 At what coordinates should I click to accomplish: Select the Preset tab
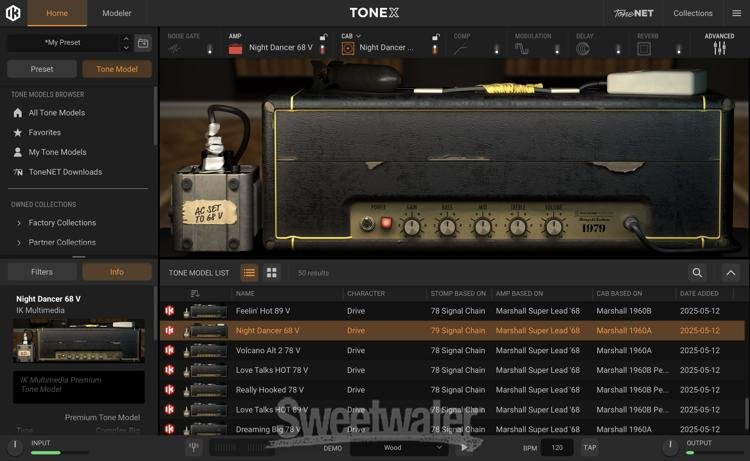(42, 69)
